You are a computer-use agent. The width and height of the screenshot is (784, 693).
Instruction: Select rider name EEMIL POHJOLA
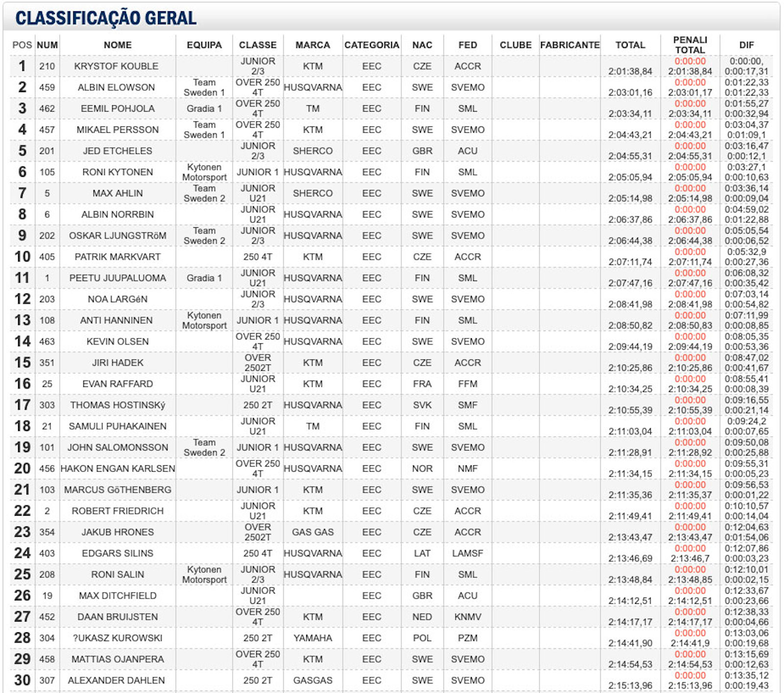point(118,109)
